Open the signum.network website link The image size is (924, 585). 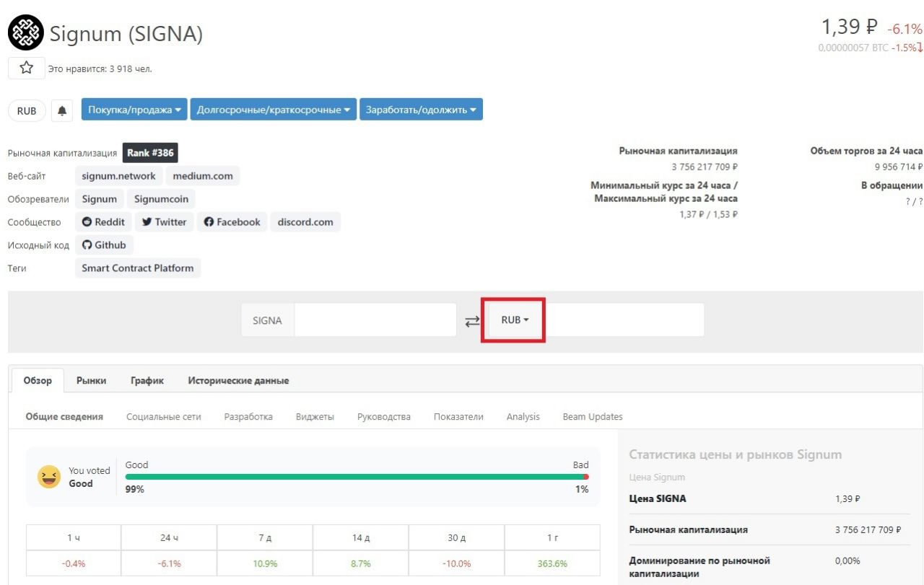pyautogui.click(x=118, y=176)
